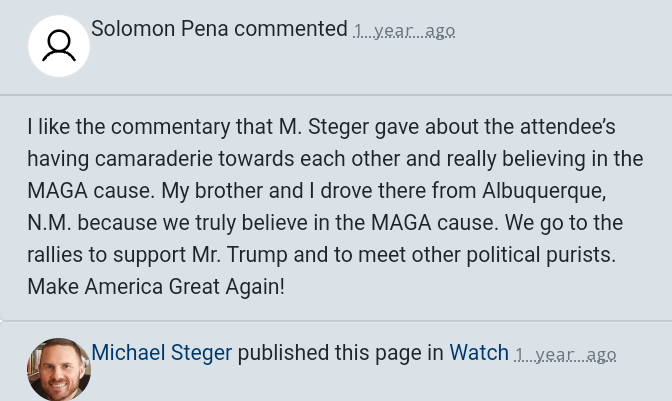Click Solomon Pena's default avatar icon

click(x=59, y=46)
